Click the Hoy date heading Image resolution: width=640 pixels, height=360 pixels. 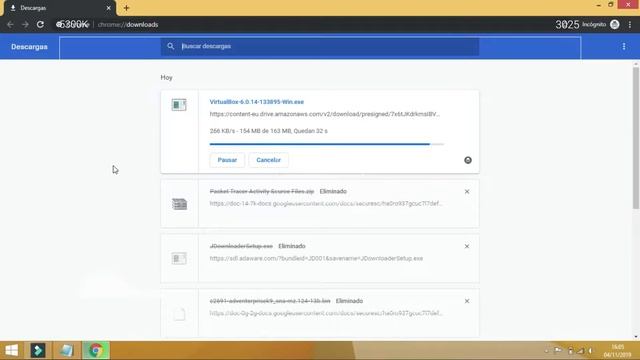click(x=167, y=78)
